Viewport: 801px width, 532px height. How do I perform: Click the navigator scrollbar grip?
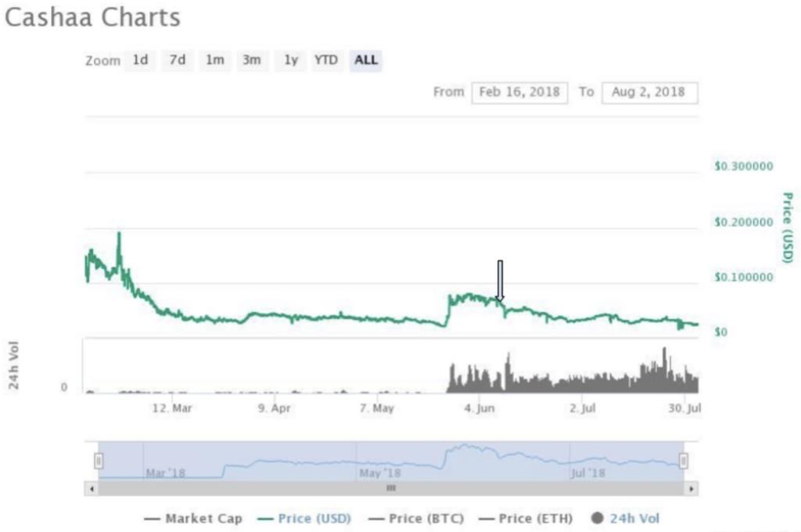tap(391, 488)
